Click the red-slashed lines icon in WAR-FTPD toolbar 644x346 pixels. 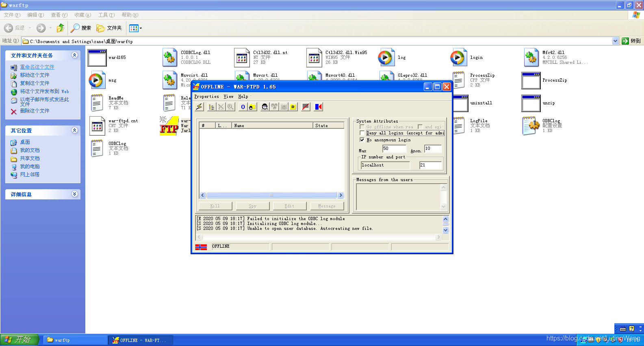pos(306,107)
